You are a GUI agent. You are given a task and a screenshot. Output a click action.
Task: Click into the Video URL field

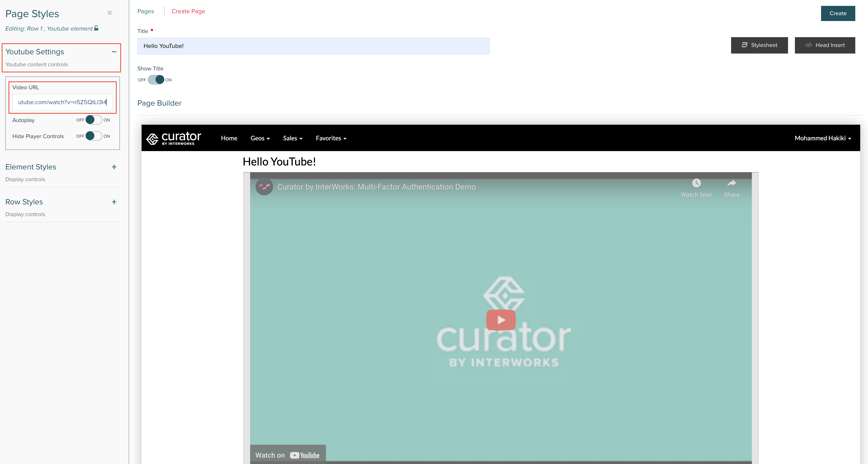click(63, 102)
